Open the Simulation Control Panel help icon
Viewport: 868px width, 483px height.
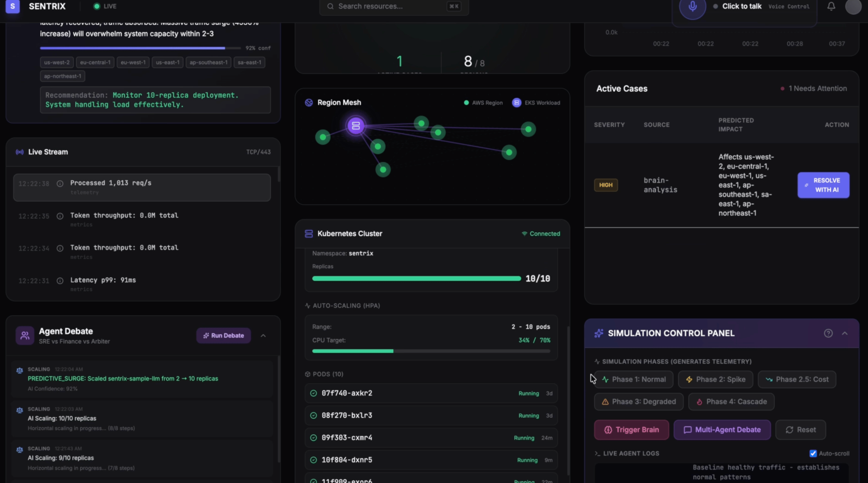coord(828,333)
